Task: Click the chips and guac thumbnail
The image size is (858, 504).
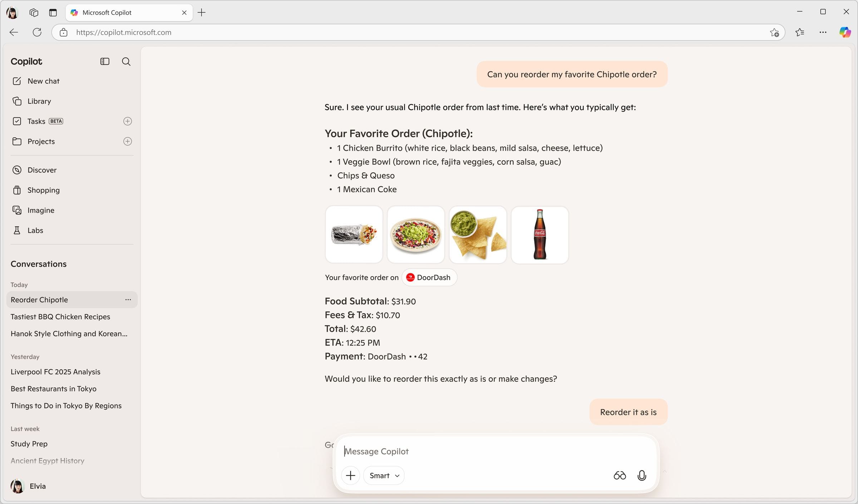Action: (478, 234)
